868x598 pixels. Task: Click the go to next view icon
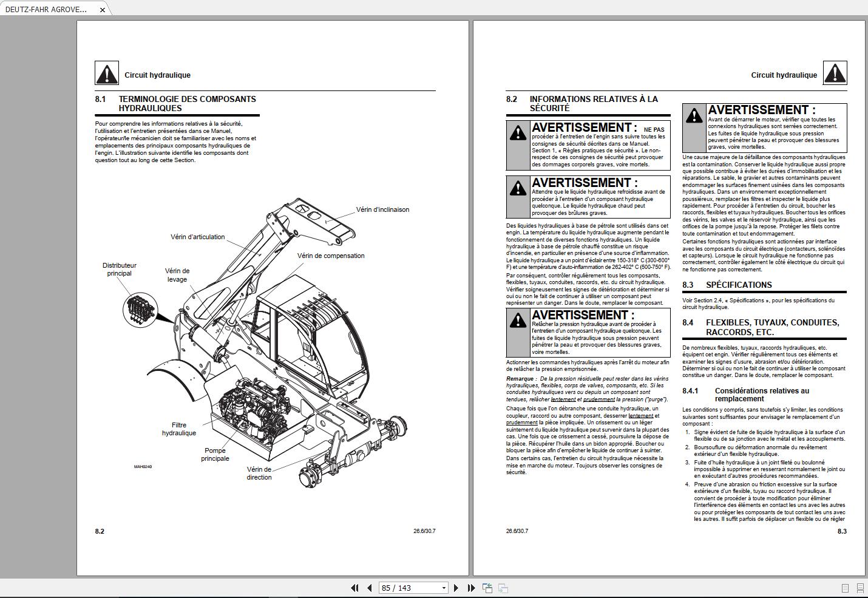pos(503,588)
